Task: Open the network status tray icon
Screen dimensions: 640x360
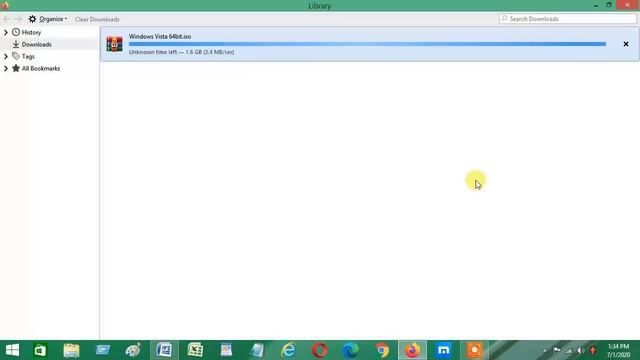Action: click(569, 350)
